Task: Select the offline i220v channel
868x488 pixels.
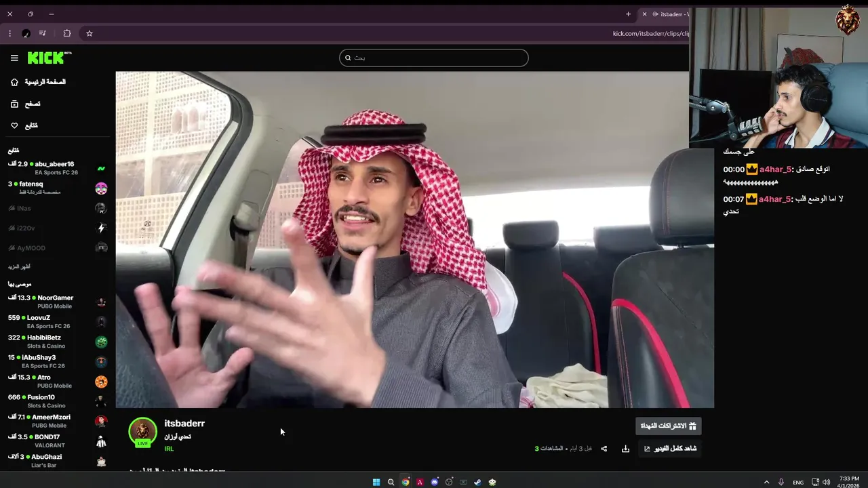Action: point(58,228)
